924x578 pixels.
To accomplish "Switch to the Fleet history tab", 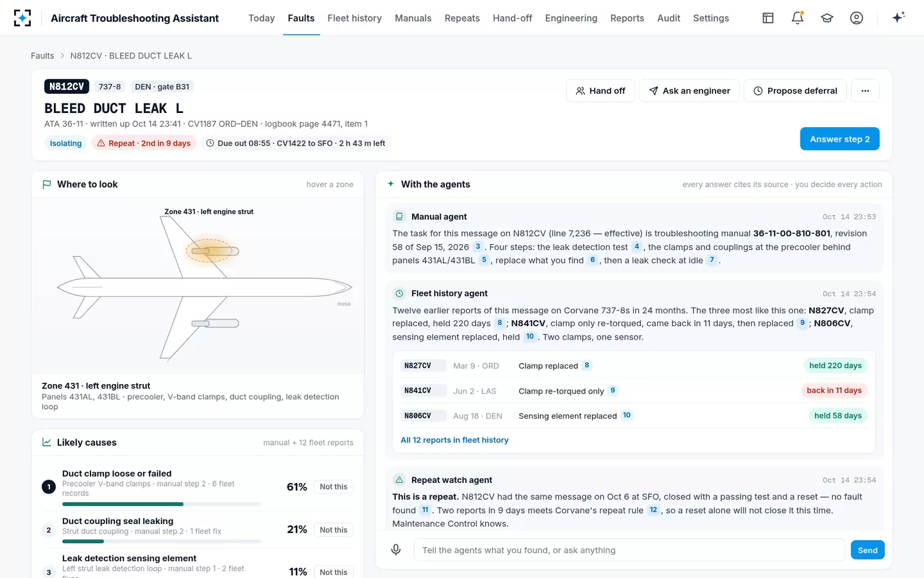I will (354, 18).
